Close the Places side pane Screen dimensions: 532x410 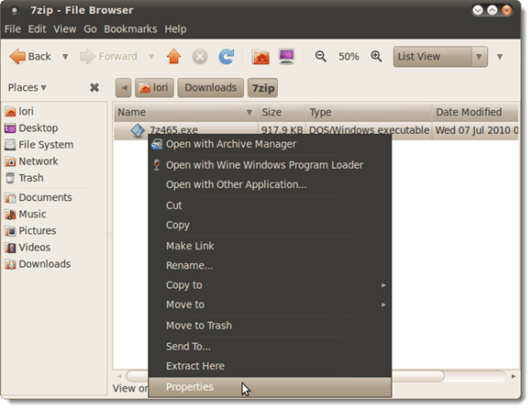(x=94, y=87)
